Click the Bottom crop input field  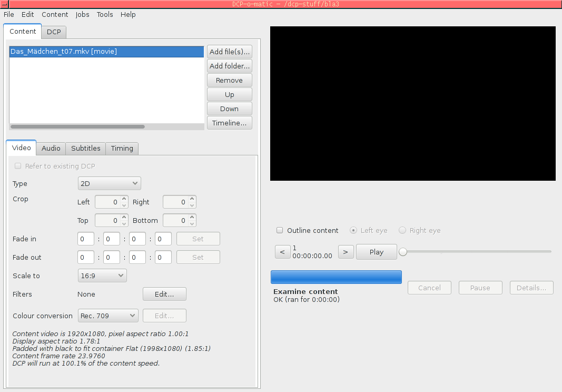176,220
